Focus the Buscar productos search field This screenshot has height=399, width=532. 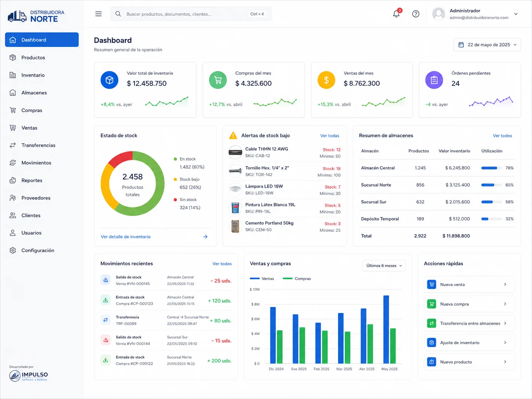coord(191,14)
